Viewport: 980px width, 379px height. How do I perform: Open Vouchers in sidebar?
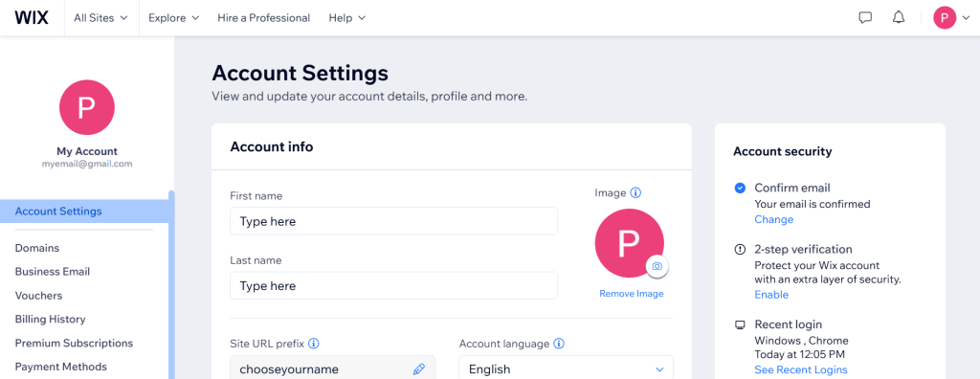tap(38, 295)
